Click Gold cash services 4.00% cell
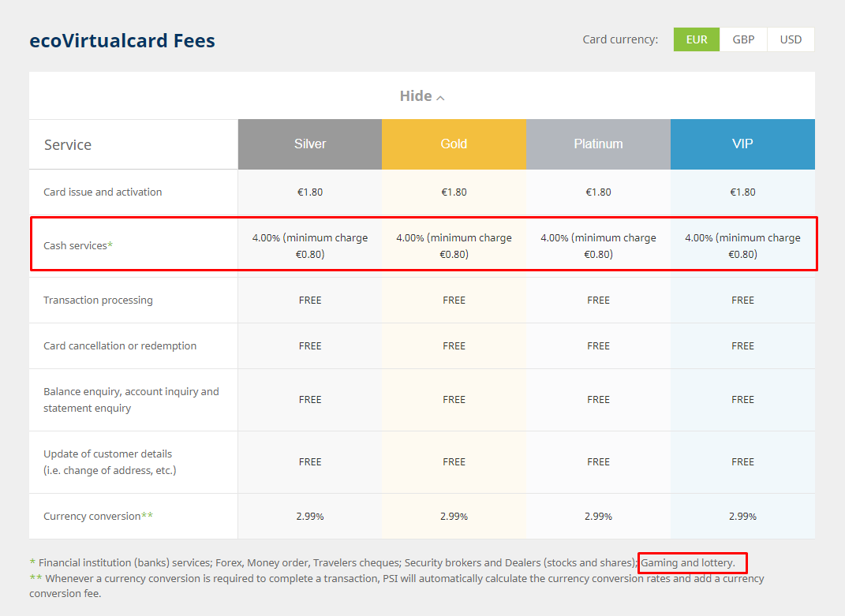The image size is (845, 616). tap(454, 246)
